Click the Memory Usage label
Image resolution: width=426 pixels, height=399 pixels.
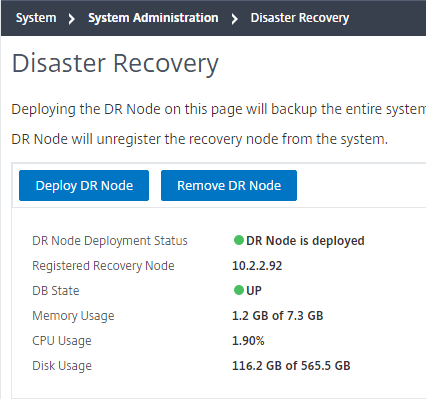pyautogui.click(x=73, y=316)
